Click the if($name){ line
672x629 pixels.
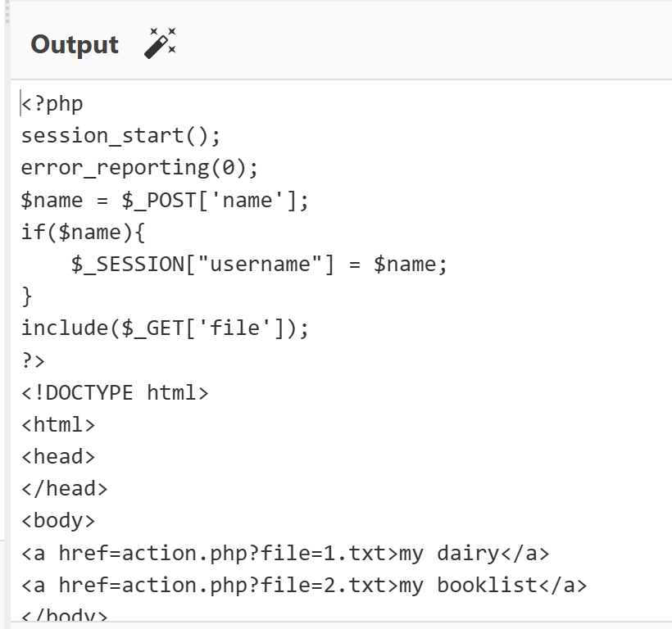click(83, 232)
